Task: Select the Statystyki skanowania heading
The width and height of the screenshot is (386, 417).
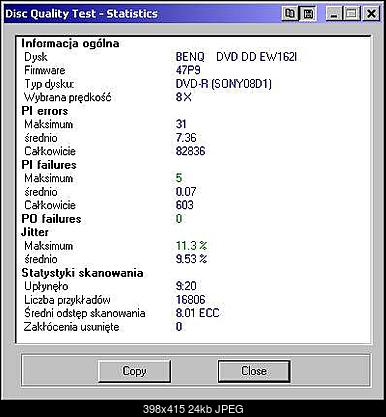Action: pyautogui.click(x=82, y=273)
